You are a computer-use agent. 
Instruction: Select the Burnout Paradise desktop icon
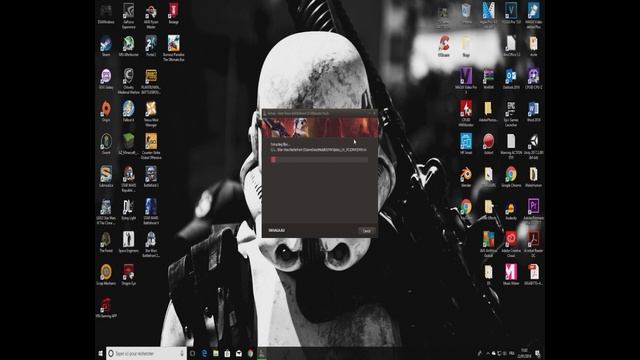tap(173, 48)
